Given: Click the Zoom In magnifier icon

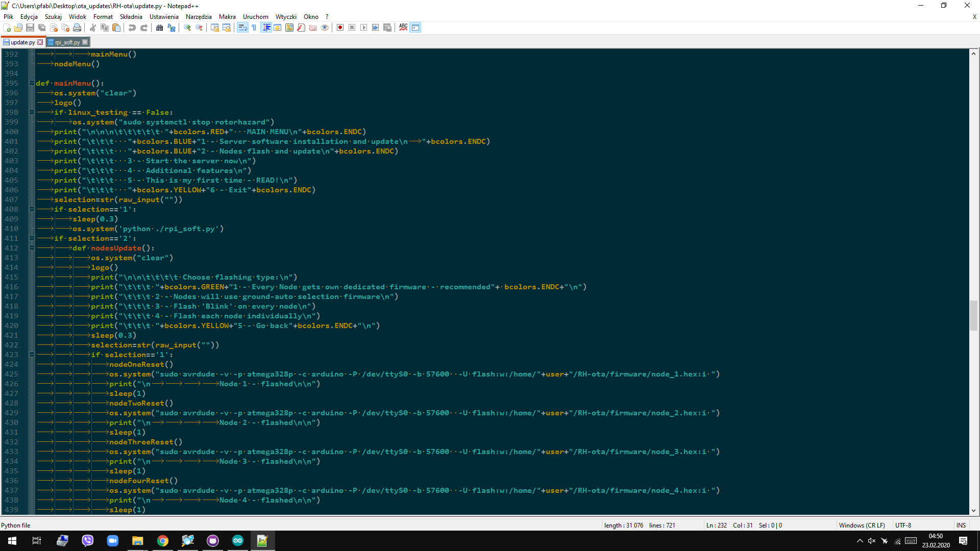Looking at the screenshot, I should tap(187, 28).
